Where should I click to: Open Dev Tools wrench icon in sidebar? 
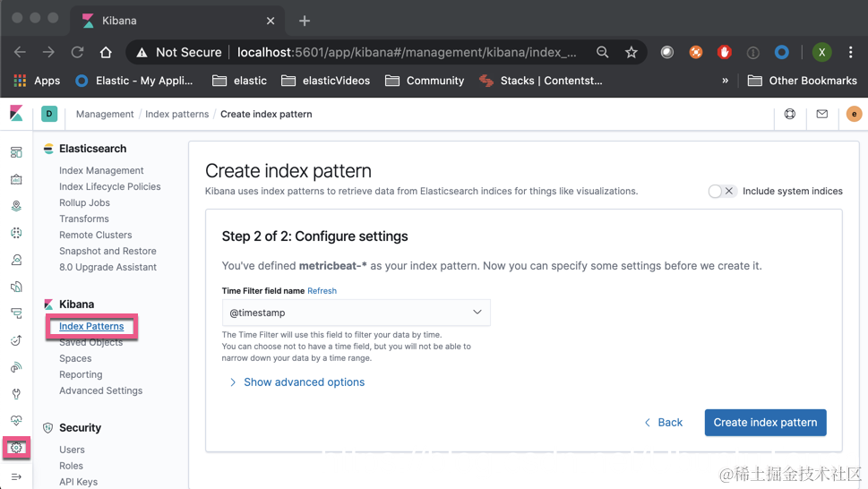[x=16, y=393]
